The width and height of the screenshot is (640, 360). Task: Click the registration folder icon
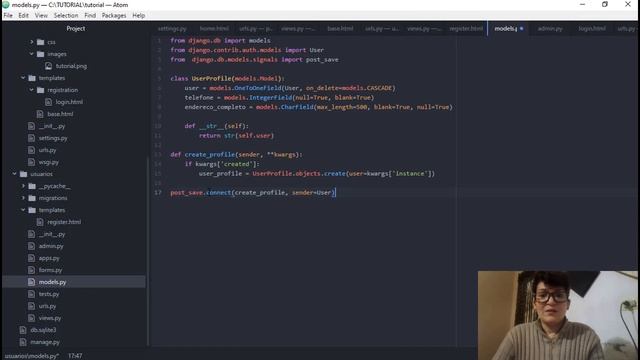click(40, 90)
